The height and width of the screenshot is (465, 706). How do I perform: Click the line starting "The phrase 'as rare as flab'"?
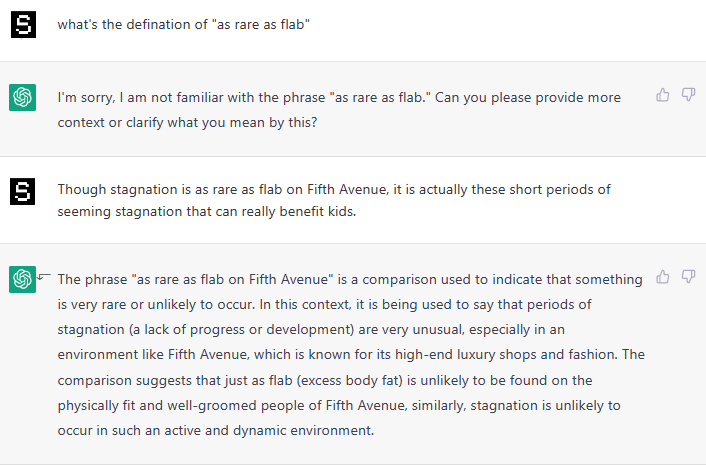click(350, 279)
